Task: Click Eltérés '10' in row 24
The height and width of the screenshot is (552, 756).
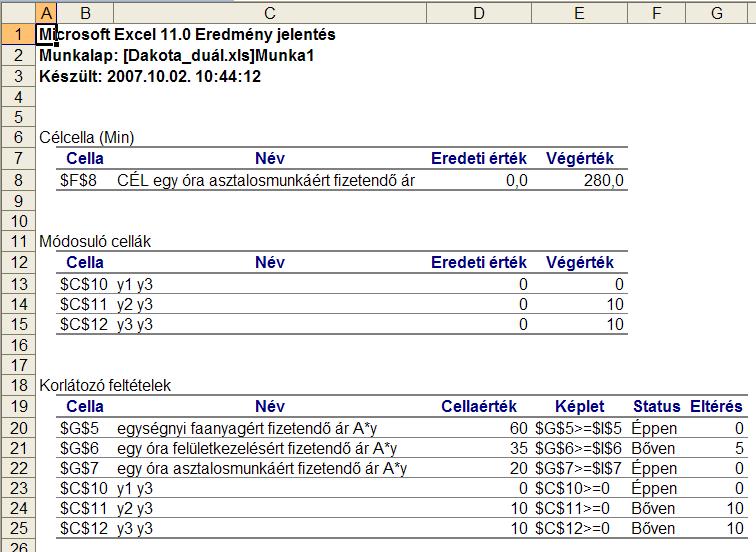Action: (x=735, y=509)
